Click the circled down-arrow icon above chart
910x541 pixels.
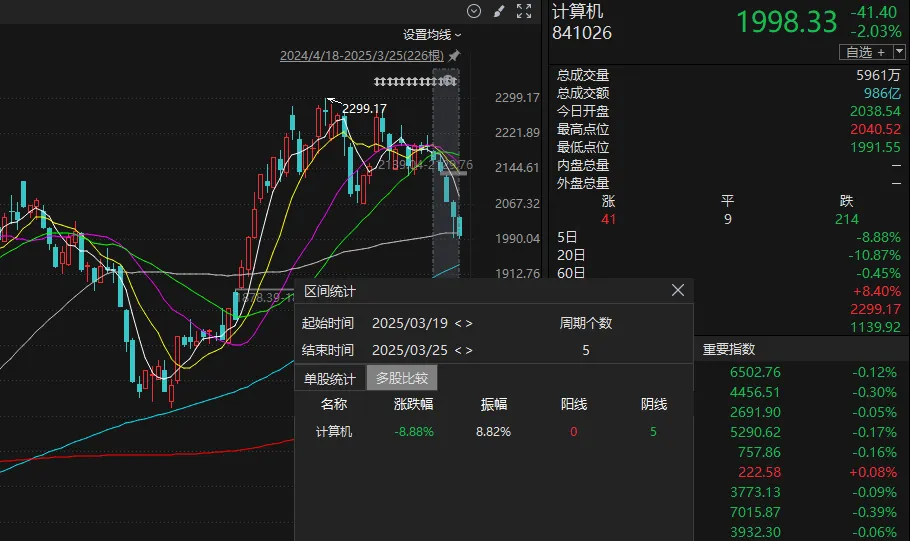(474, 11)
